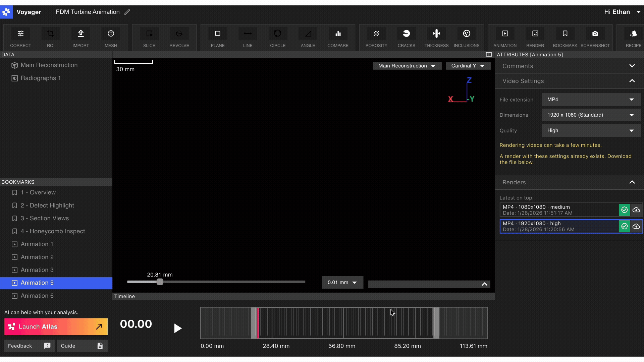Open the Quality dropdown set to High
The image size is (644, 362).
(591, 130)
